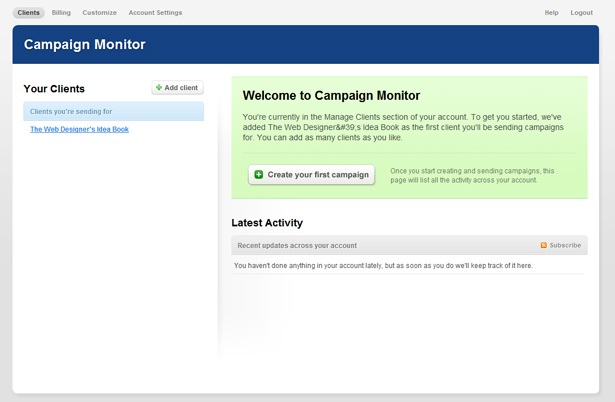Screen dimensions: 615x402
Task: Click the 'Clients you're sending for' header row
Action: 113,111
